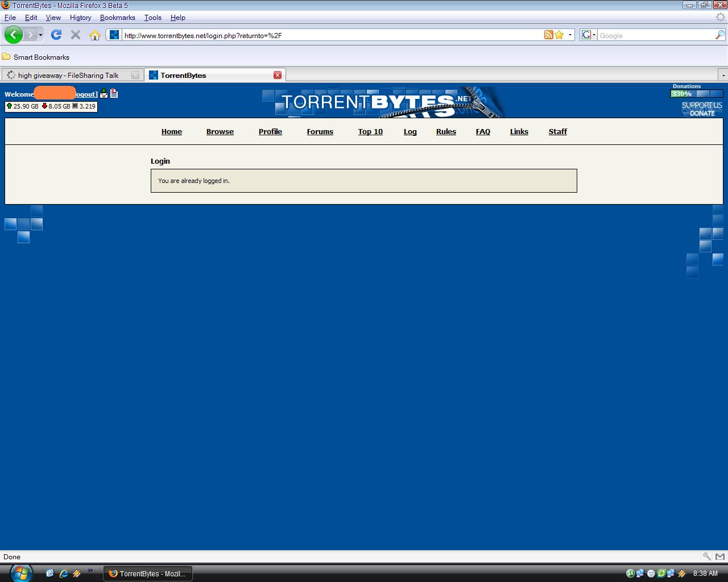Click the Show Desktop quick launch icon
Viewport: 728px width, 582px height.
[x=50, y=573]
